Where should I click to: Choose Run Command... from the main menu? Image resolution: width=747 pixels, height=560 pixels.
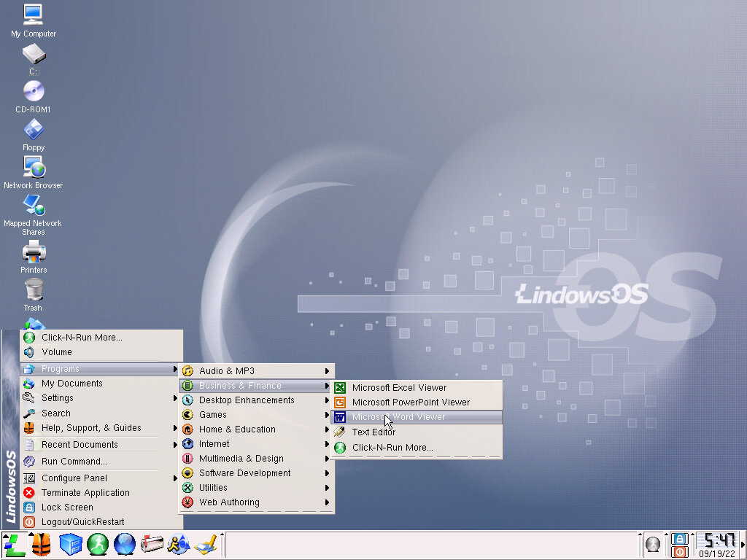click(x=74, y=462)
